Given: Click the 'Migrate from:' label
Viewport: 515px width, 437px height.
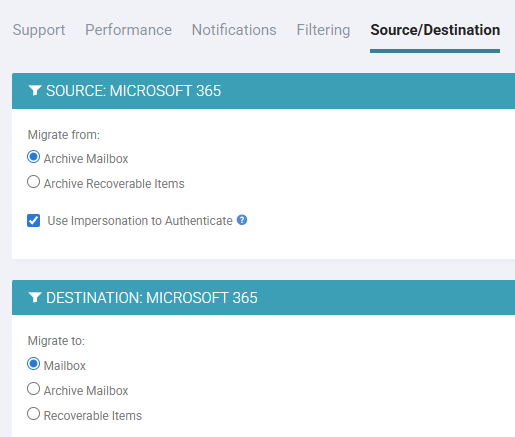Looking at the screenshot, I should [x=64, y=135].
